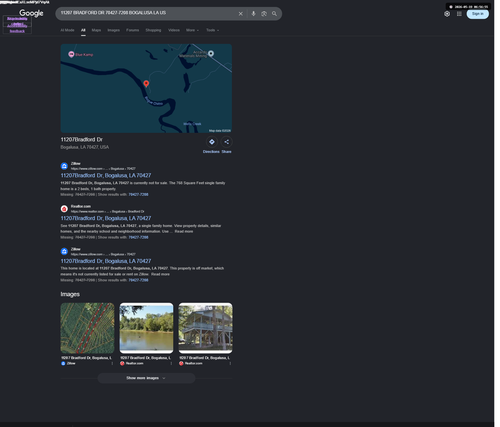Click the red location pin on the map
500x427 pixels.
[x=146, y=83]
